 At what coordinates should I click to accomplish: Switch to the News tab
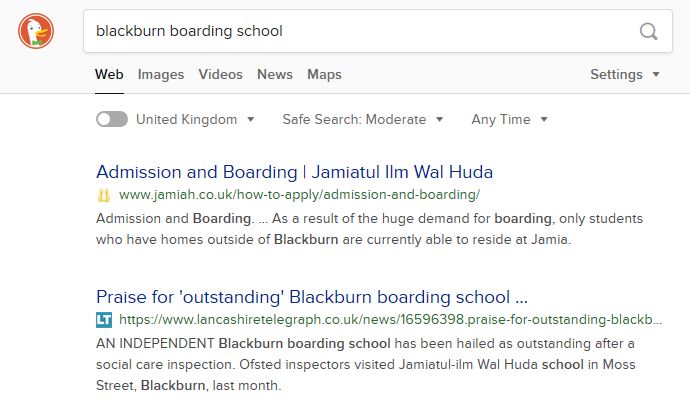(x=275, y=74)
